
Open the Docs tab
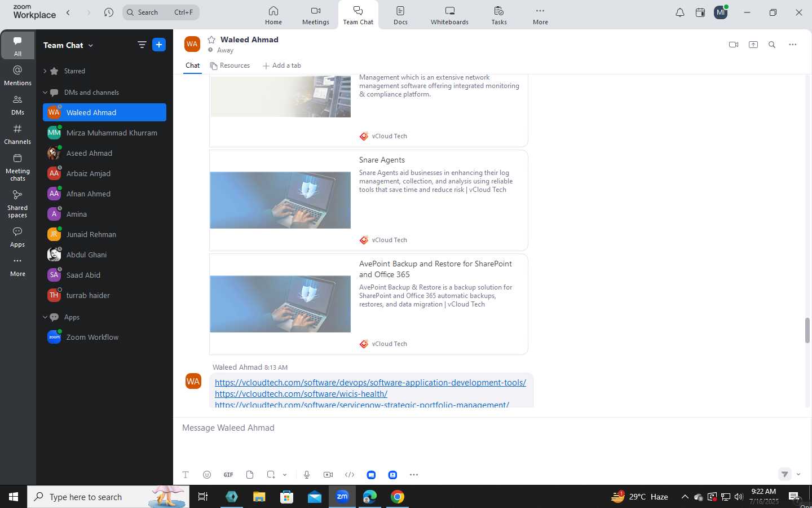(400, 15)
